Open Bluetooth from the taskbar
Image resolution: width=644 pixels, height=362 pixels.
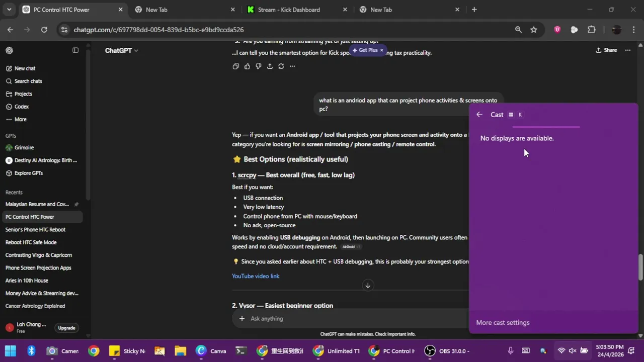pyautogui.click(x=31, y=351)
